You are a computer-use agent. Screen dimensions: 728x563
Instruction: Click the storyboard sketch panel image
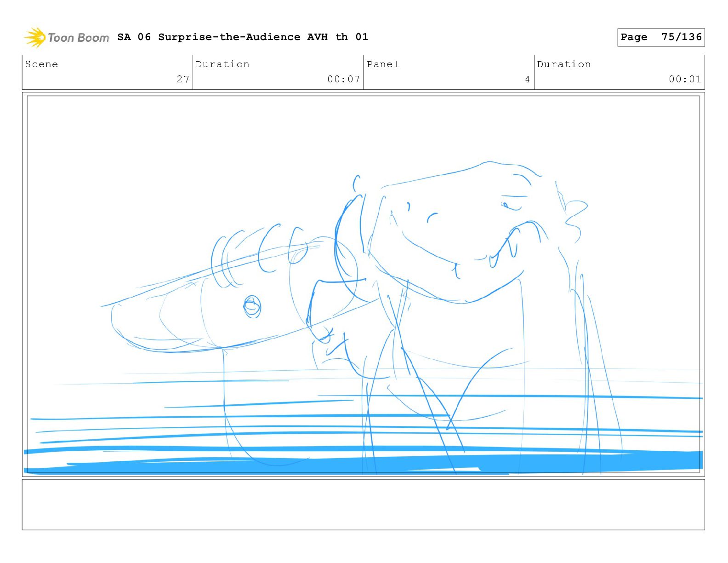point(364,284)
